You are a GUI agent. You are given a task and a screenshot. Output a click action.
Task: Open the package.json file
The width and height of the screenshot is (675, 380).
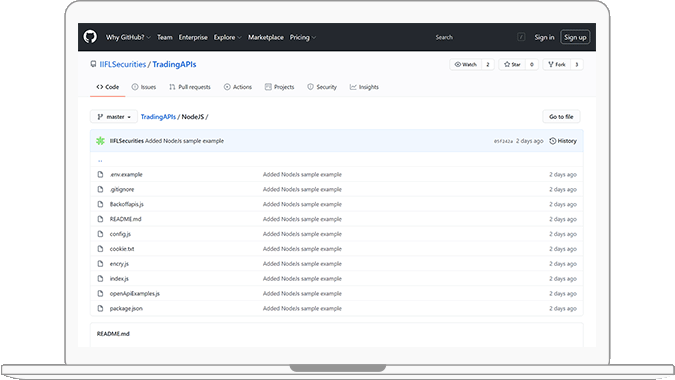coord(126,309)
